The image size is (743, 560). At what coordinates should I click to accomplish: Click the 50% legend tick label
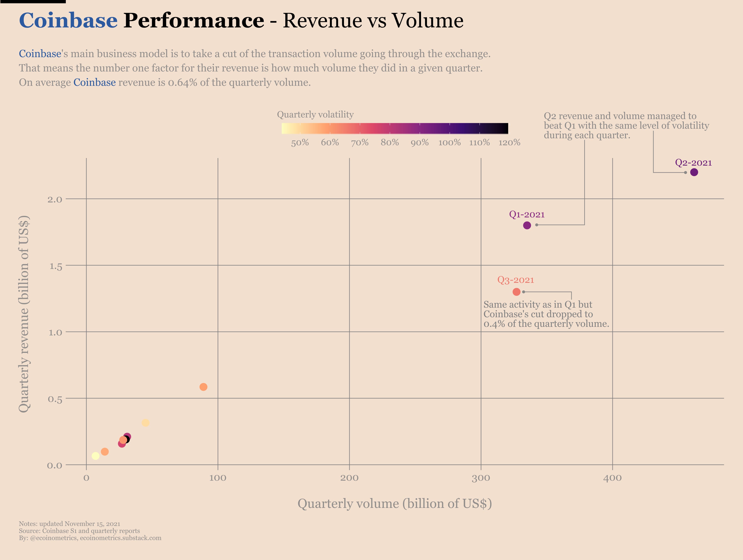(300, 143)
